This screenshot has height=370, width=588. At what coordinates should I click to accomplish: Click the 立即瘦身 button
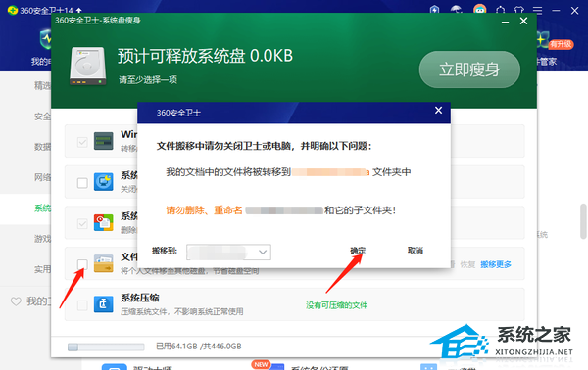[x=469, y=69]
